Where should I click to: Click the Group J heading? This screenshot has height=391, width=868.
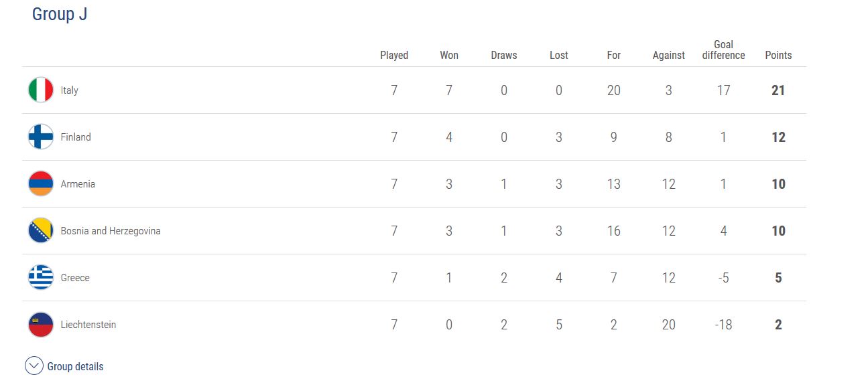[60, 14]
